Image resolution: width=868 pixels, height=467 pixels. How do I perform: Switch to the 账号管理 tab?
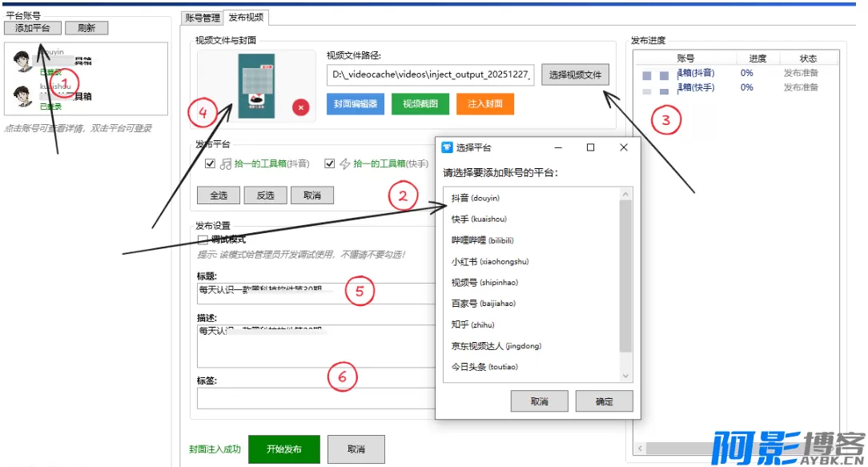202,17
